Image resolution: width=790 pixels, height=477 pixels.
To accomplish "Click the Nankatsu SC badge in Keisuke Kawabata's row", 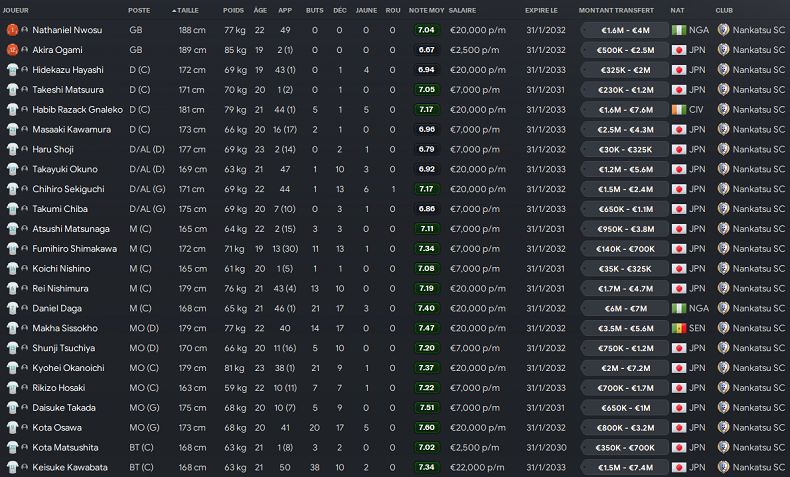I will click(723, 467).
